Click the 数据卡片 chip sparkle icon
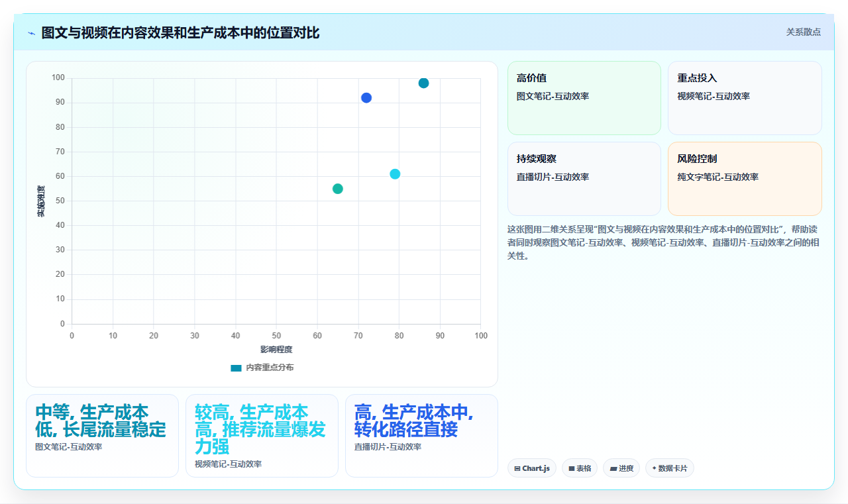The height and width of the screenshot is (504, 848). click(655, 468)
